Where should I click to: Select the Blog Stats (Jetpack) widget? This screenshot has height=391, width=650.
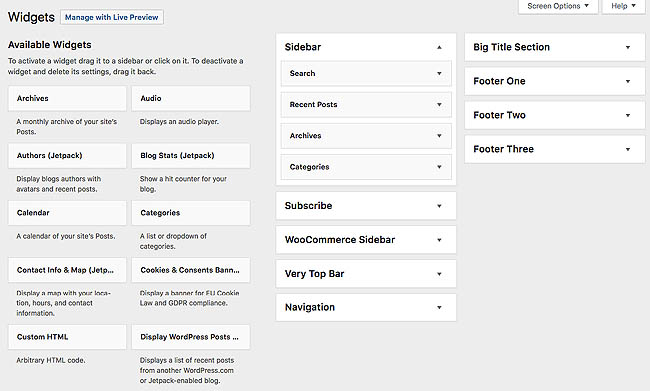tap(191, 155)
